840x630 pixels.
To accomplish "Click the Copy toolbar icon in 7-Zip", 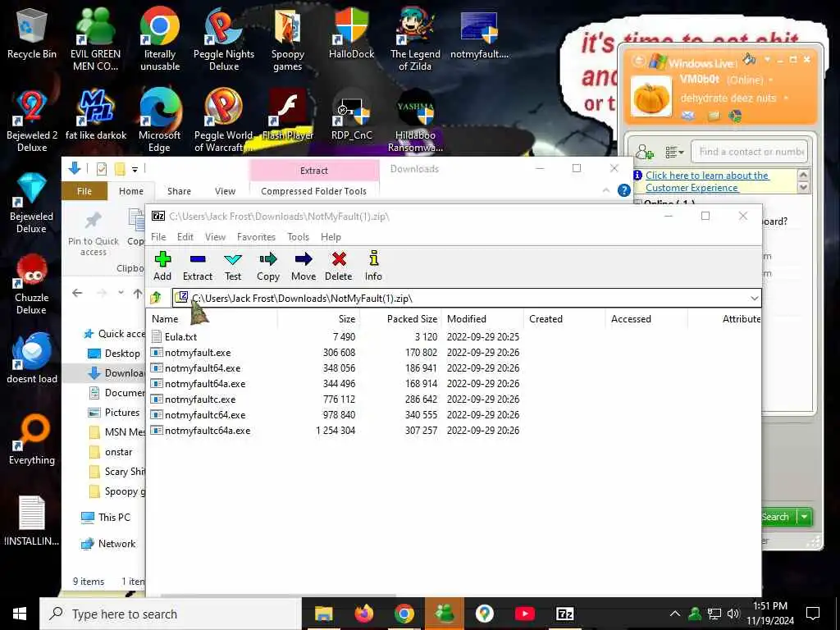I will point(268,266).
